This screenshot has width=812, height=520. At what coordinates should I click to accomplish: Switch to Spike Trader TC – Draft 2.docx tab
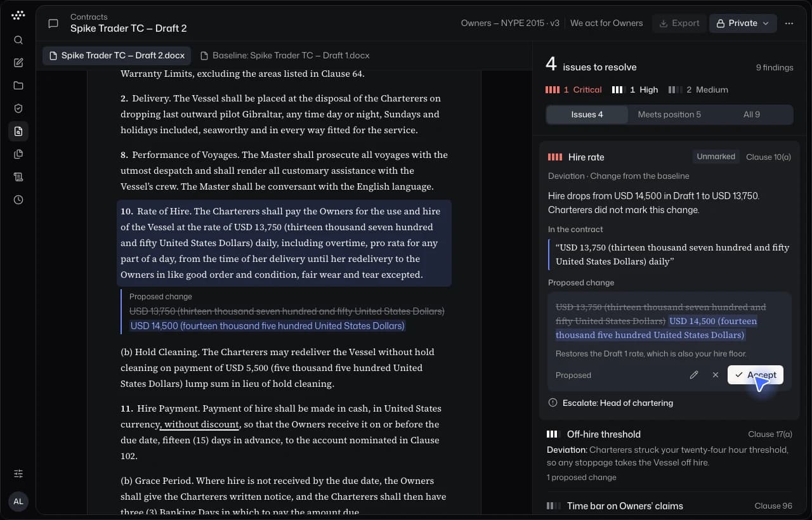117,56
